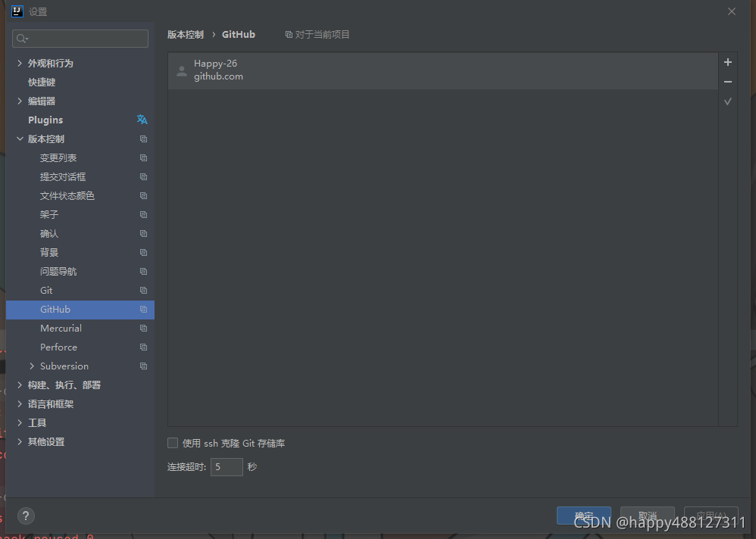Viewport: 756px width, 539px height.
Task: Click the 应用 apply button
Action: click(x=711, y=516)
